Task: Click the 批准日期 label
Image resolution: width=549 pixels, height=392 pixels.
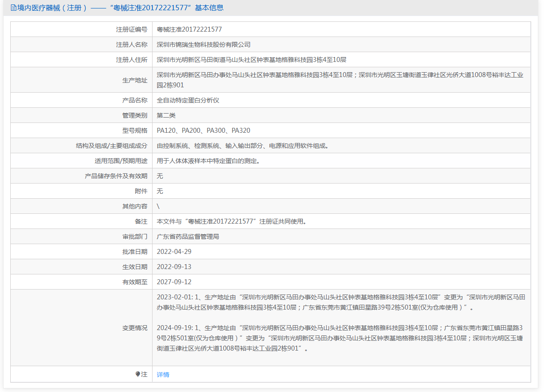Action: [135, 252]
